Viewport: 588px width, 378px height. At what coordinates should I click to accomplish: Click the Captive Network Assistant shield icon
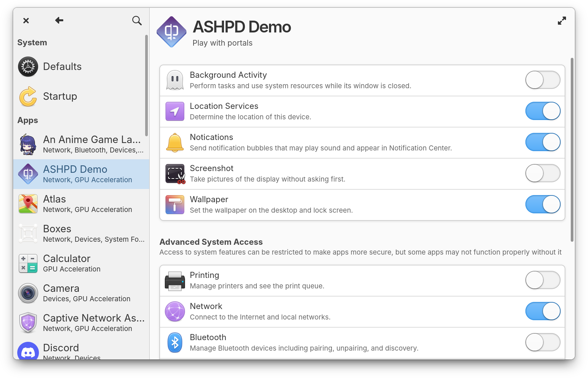click(28, 323)
